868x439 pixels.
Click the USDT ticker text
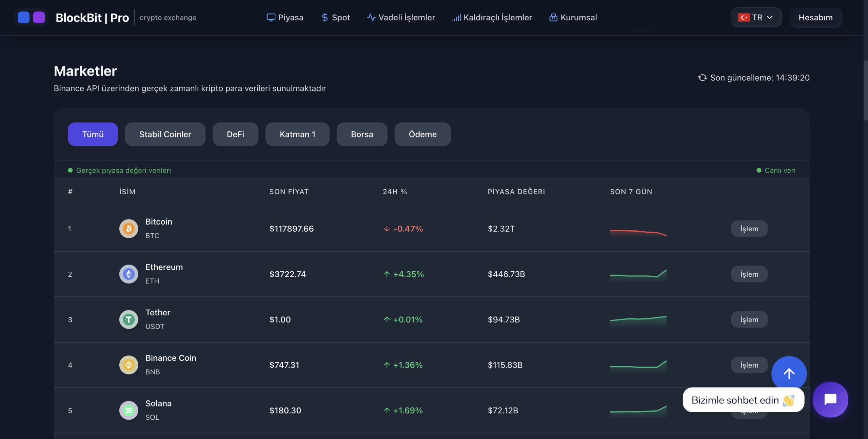(x=155, y=326)
